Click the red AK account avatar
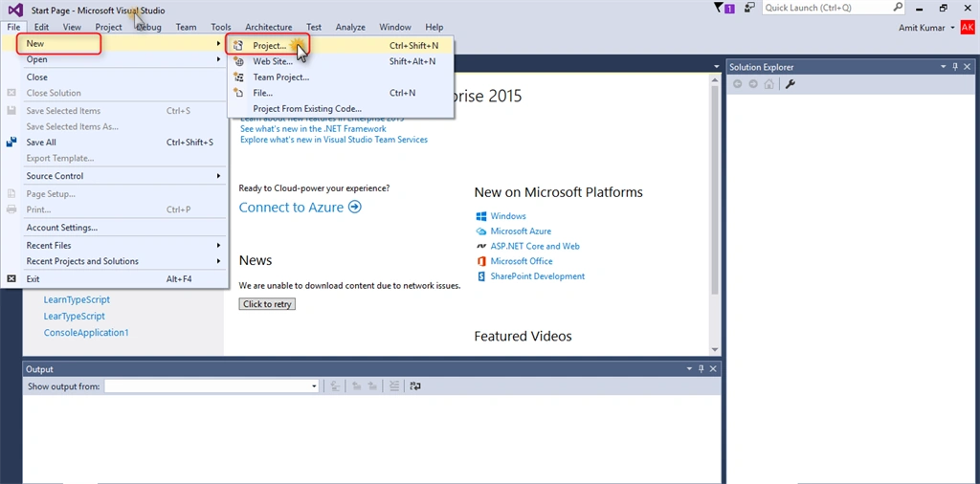This screenshot has width=980, height=484. pyautogui.click(x=968, y=28)
